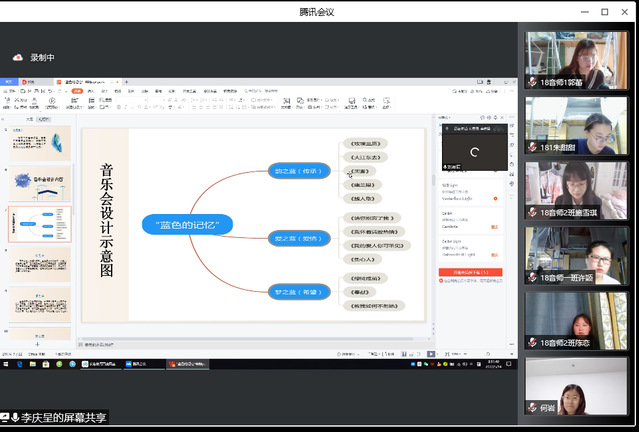Open the Windows Start menu in shared screen
Image resolution: width=639 pixels, height=432 pixels.
(5, 364)
